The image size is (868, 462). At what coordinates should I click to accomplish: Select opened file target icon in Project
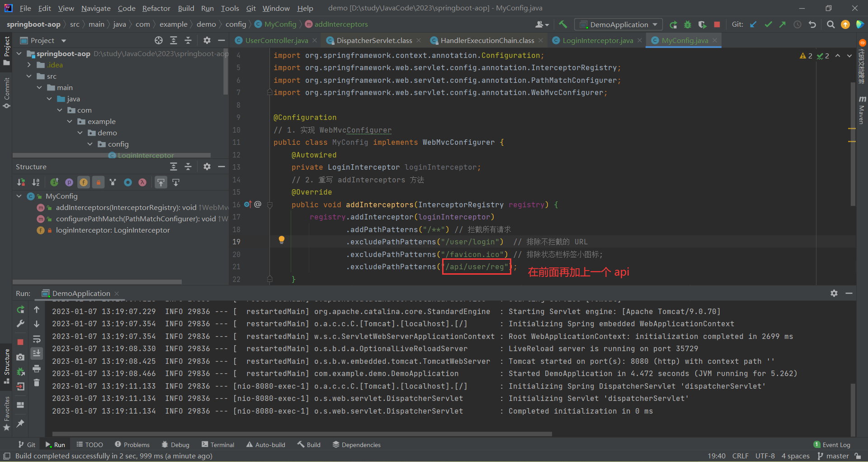pyautogui.click(x=159, y=40)
